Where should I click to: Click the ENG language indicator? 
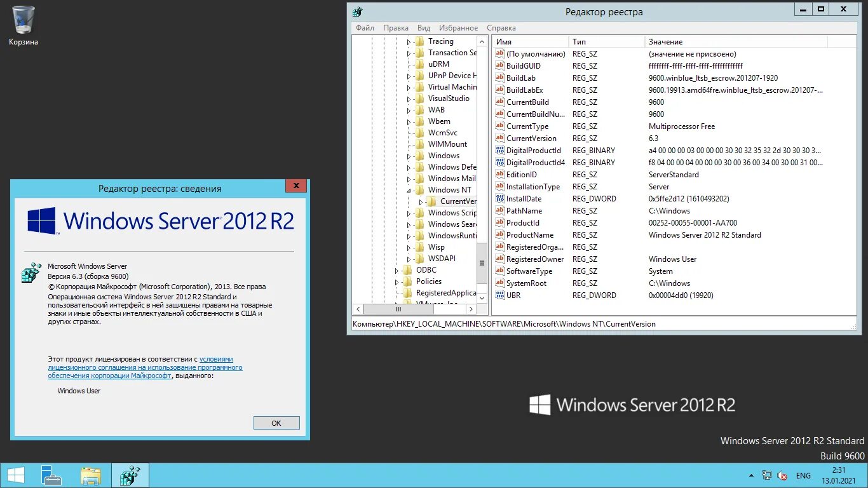(803, 475)
